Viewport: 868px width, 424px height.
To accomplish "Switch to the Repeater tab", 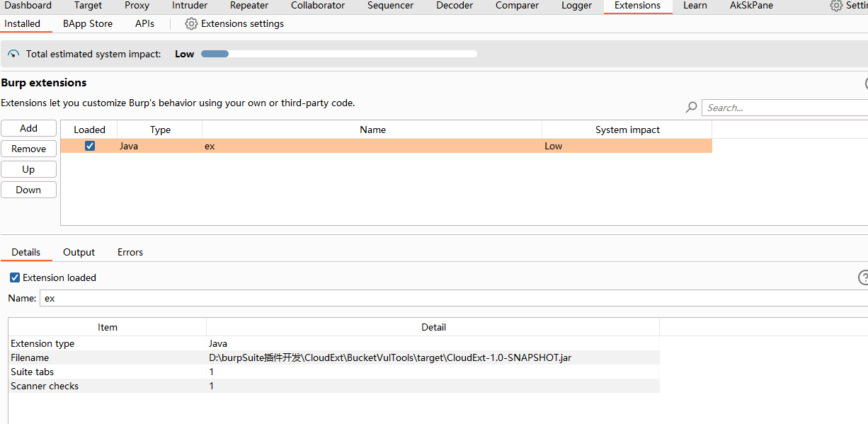I will pyautogui.click(x=249, y=6).
